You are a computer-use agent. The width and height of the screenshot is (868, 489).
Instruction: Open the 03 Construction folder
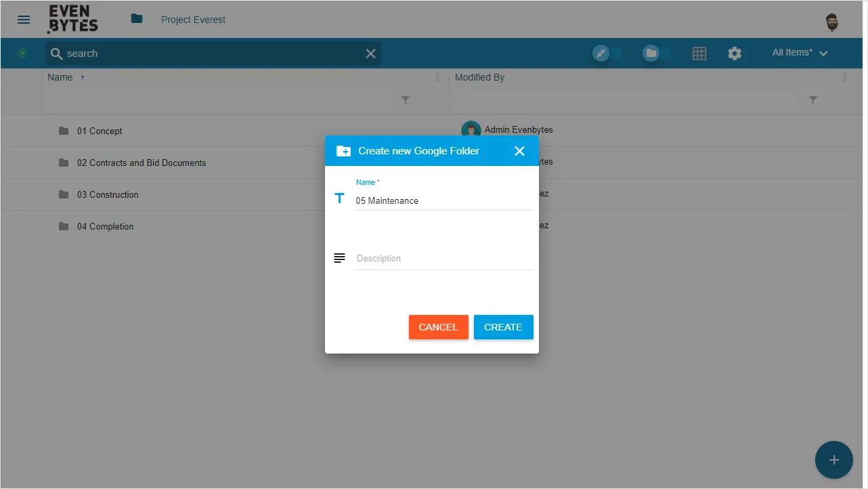107,194
